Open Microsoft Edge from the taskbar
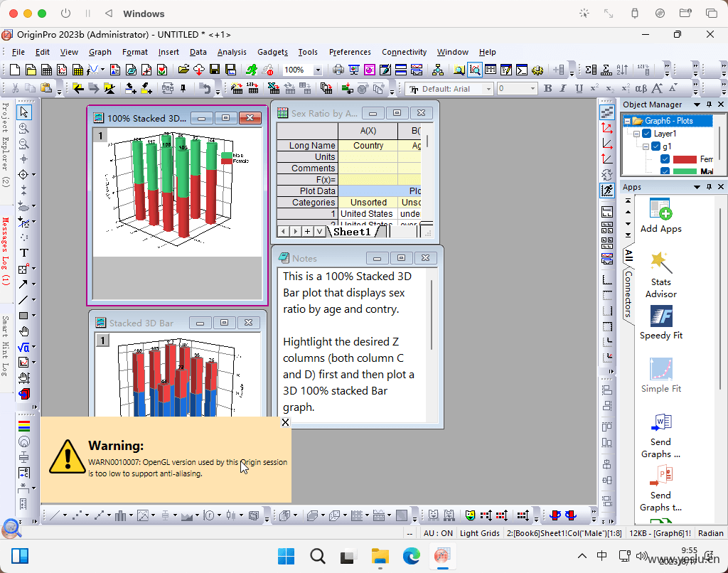Viewport: 728px width, 573px height. 412,556
